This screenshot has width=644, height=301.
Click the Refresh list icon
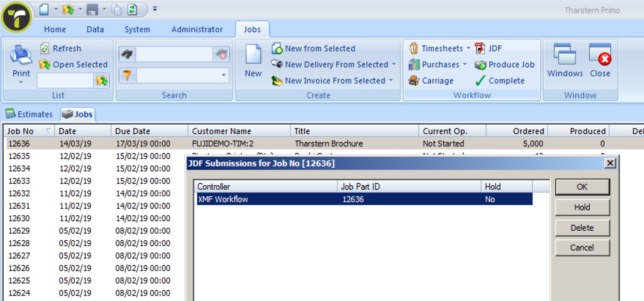click(x=45, y=48)
